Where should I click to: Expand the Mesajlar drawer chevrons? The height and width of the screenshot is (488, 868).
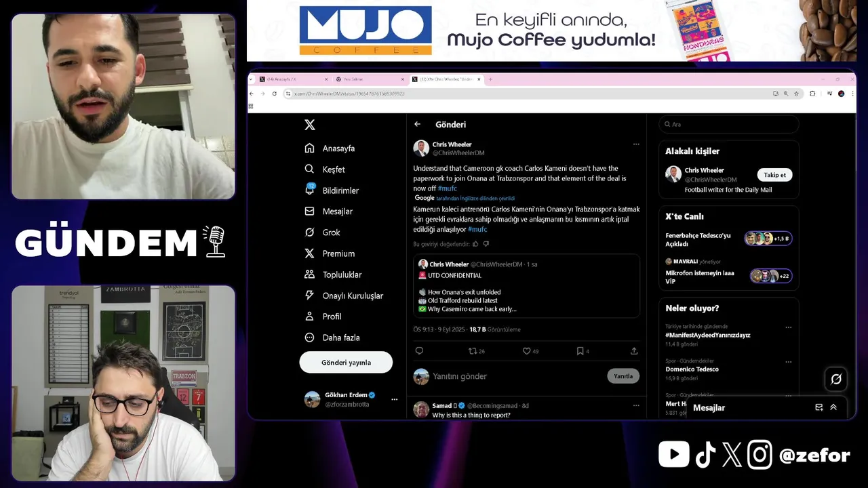click(833, 407)
